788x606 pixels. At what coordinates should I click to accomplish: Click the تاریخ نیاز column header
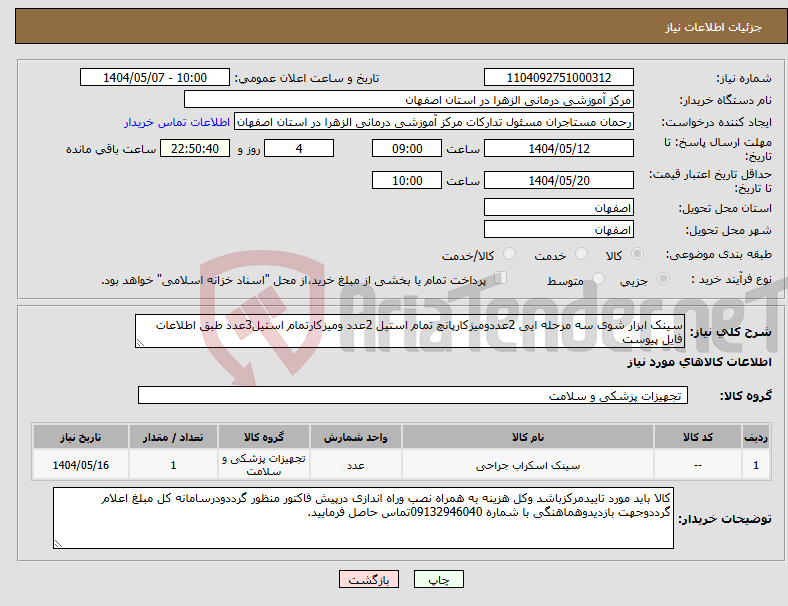(81, 437)
